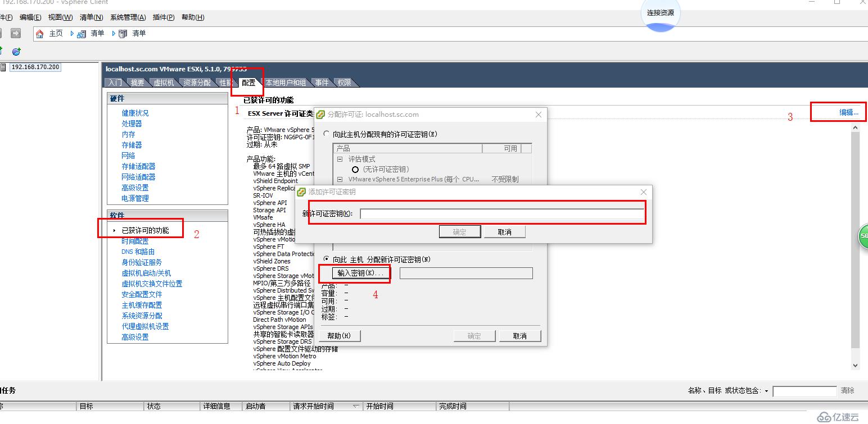Open 安全配置文件 settings

pos(142,294)
